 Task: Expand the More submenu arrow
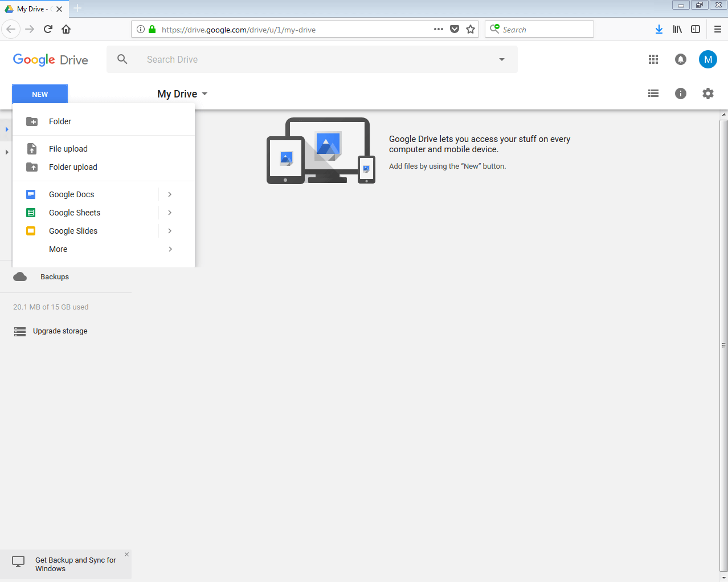170,249
